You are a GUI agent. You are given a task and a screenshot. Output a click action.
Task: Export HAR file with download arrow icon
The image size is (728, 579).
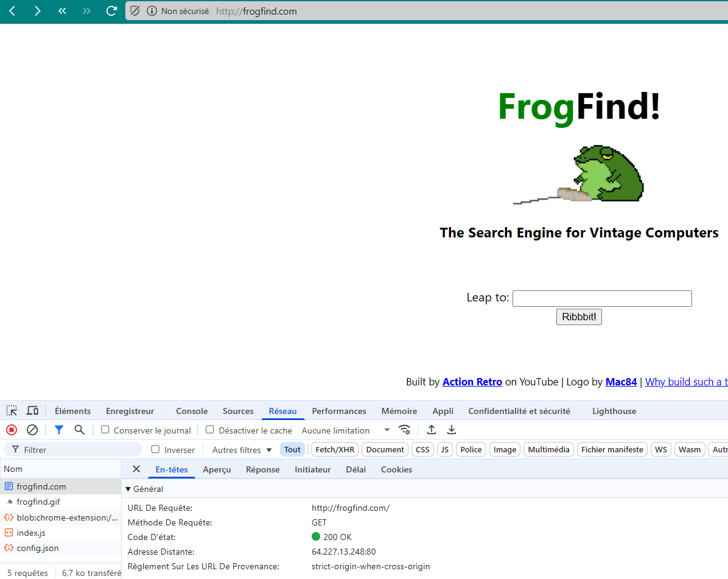coord(451,430)
